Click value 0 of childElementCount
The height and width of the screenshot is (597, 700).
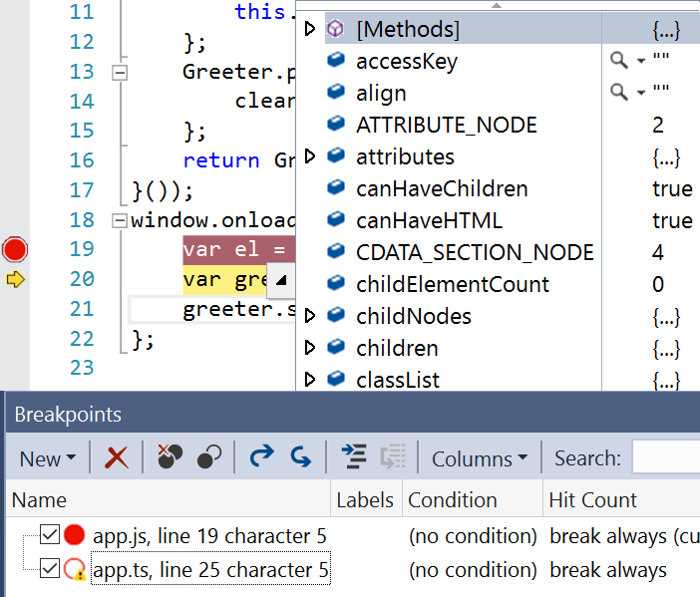pyautogui.click(x=657, y=284)
